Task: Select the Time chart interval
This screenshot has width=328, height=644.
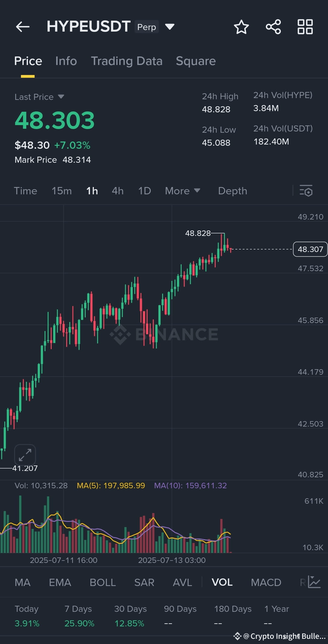Action: pyautogui.click(x=26, y=191)
